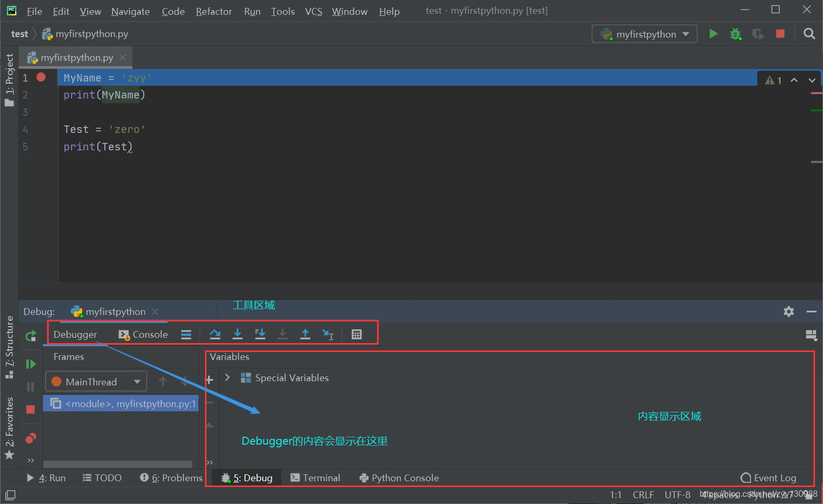Switch to Debugger tab
823x504 pixels.
click(x=75, y=335)
